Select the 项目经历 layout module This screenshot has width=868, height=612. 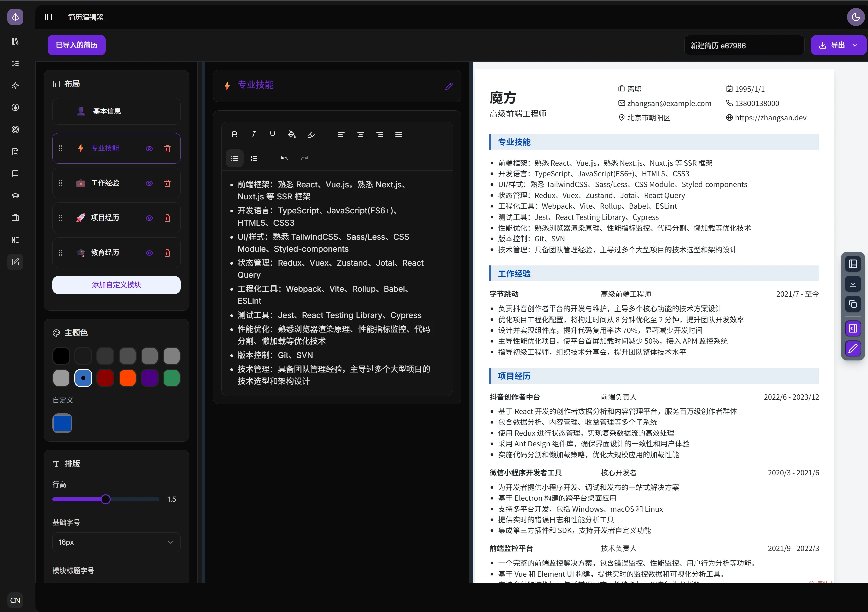tap(116, 217)
